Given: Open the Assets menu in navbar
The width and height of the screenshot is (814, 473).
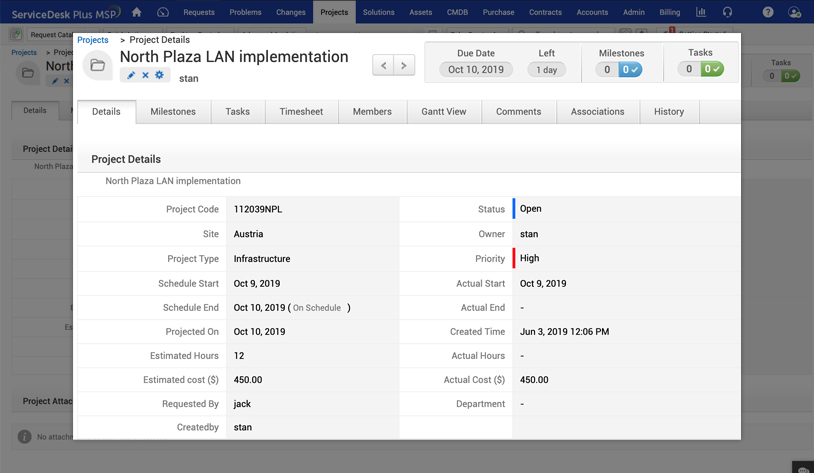Looking at the screenshot, I should pyautogui.click(x=420, y=12).
